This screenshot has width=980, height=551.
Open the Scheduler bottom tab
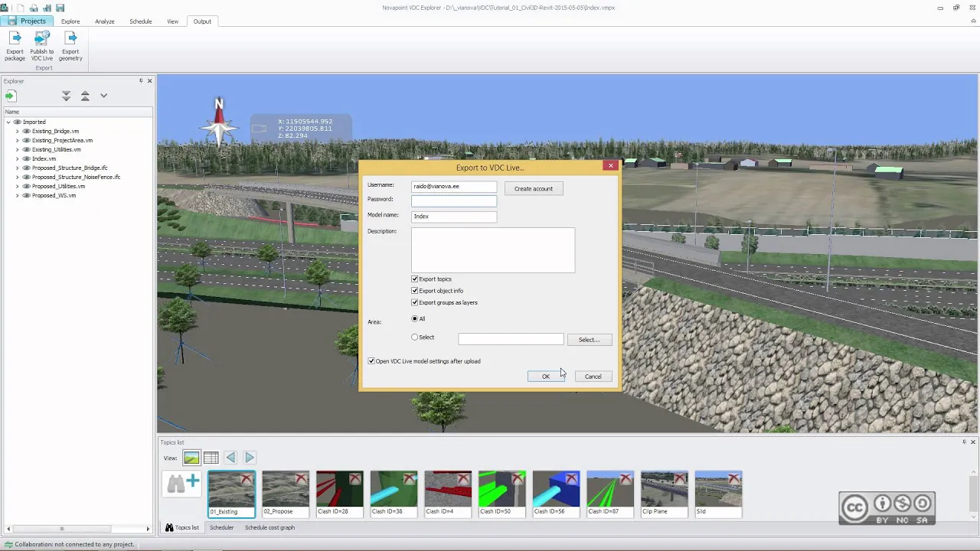[x=222, y=527]
